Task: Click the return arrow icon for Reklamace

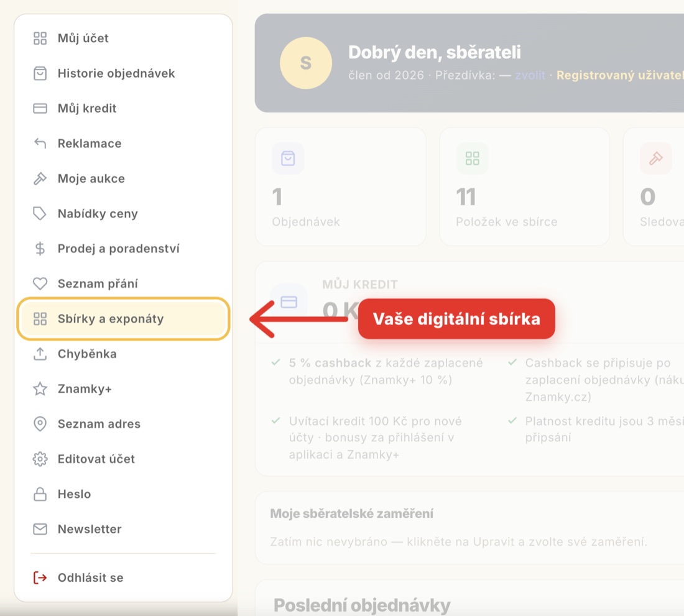Action: coord(40,144)
